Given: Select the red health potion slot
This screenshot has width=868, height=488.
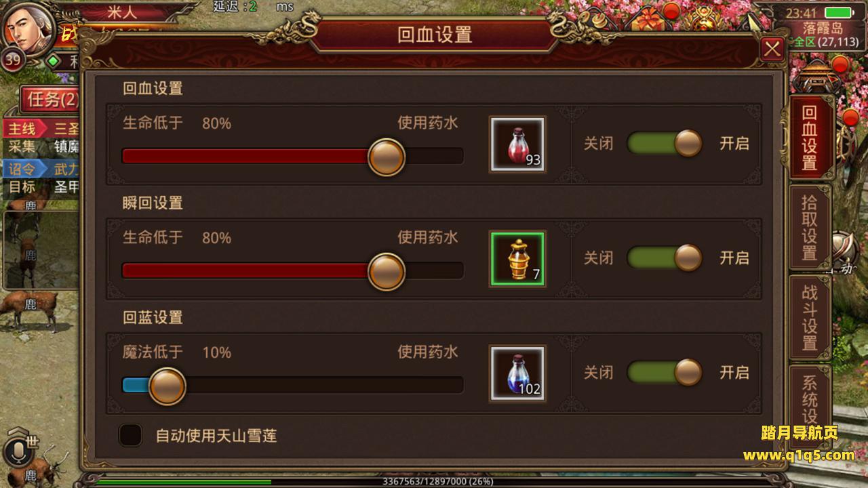Looking at the screenshot, I should click(x=517, y=144).
